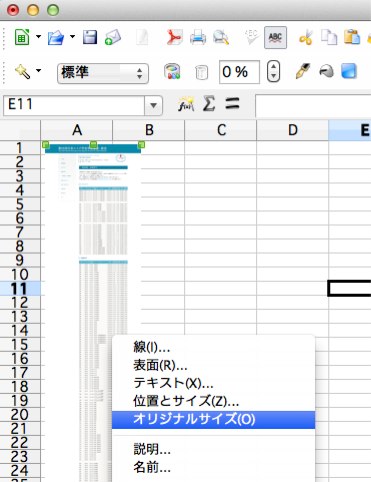Click the formula input line
The width and height of the screenshot is (371, 482).
tap(313, 105)
